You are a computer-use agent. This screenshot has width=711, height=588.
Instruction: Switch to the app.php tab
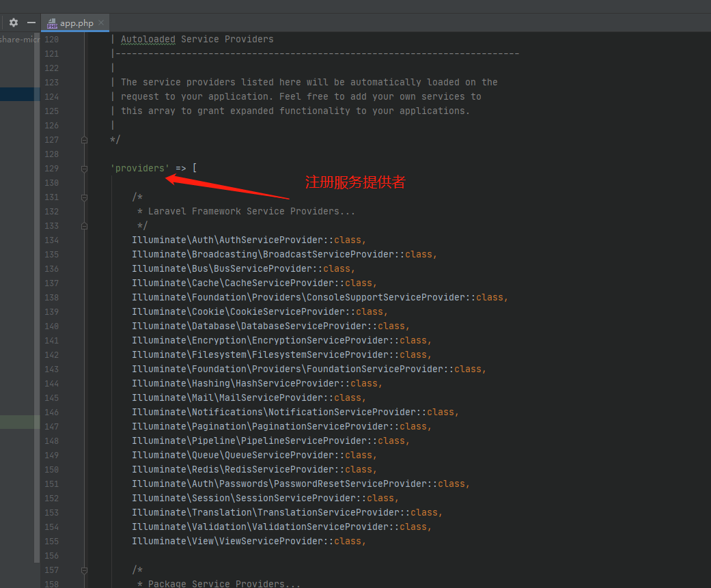point(76,23)
